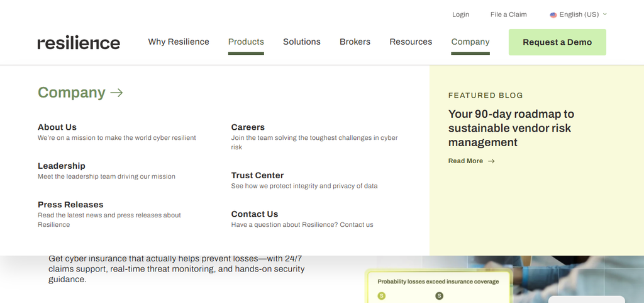The image size is (644, 303).
Task: Click the arrow next to Company heading
Action: pos(116,93)
